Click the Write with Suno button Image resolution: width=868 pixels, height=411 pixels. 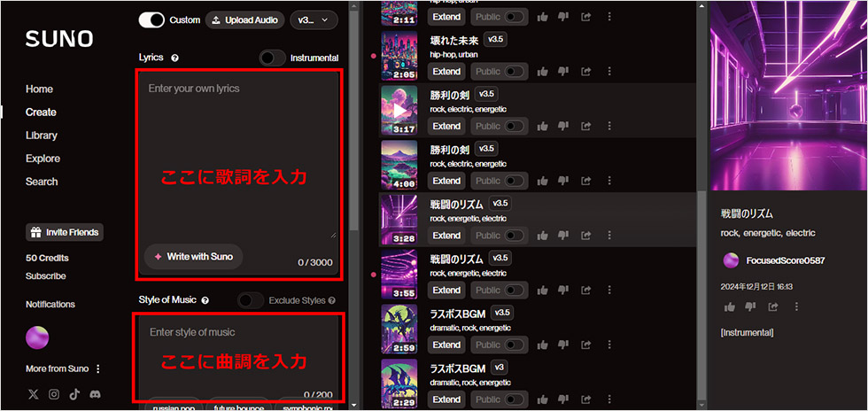(193, 257)
